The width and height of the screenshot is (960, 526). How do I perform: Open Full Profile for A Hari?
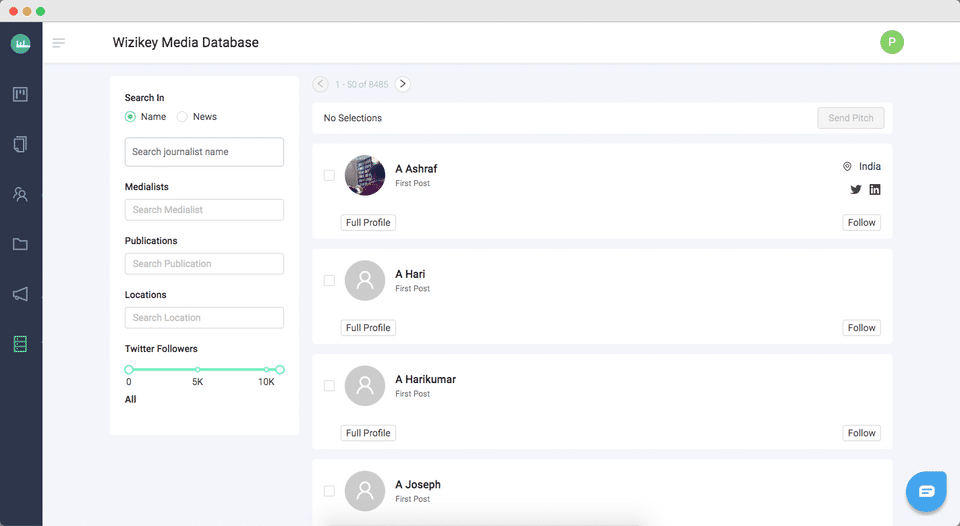click(x=368, y=328)
